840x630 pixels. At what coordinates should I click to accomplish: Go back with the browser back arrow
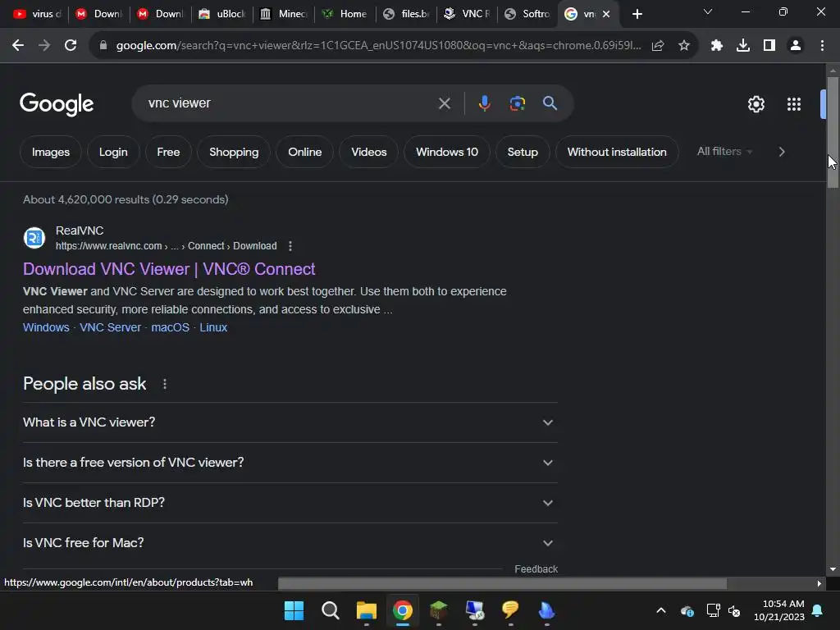click(x=18, y=46)
